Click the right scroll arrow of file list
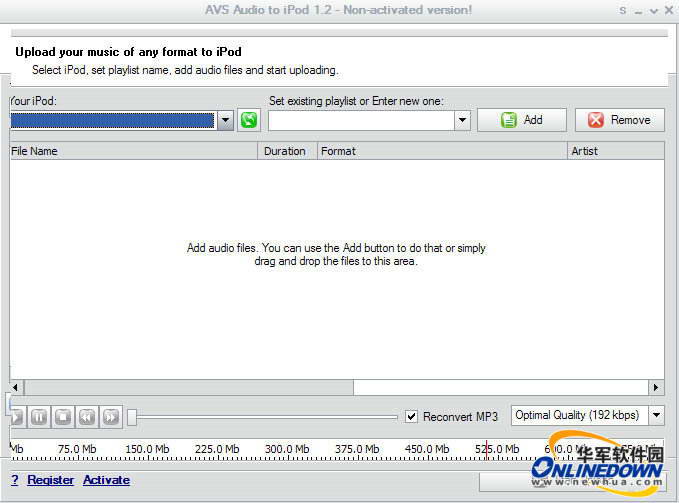The height and width of the screenshot is (503, 679). [656, 387]
